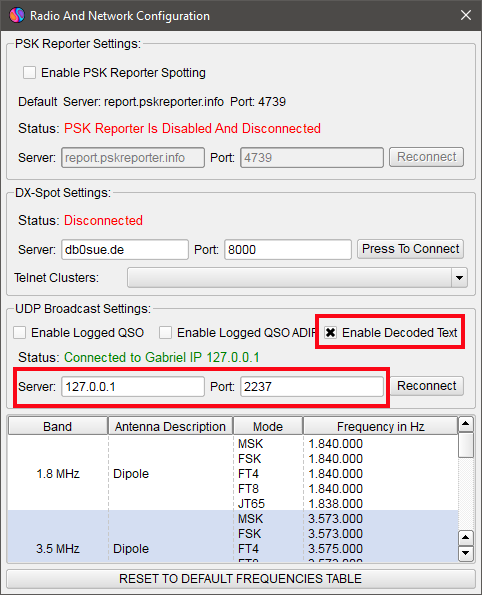
Task: Click the frequency table scrollbar thumb
Action: (x=466, y=445)
